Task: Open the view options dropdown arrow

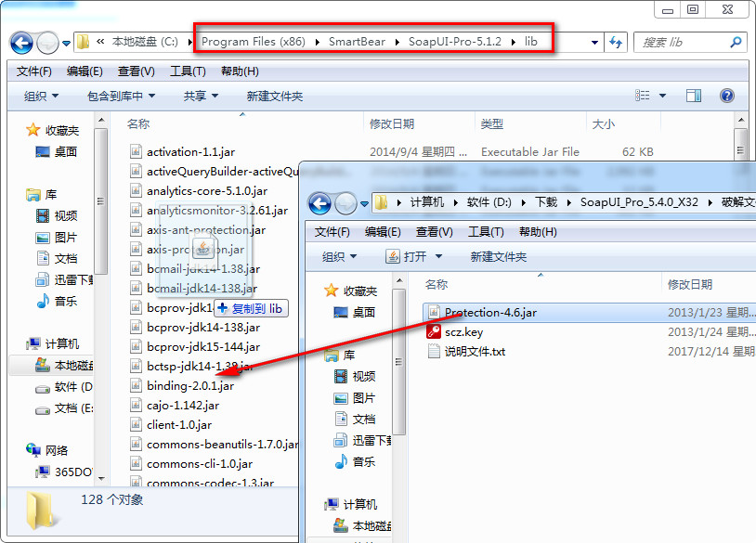Action: click(x=662, y=96)
